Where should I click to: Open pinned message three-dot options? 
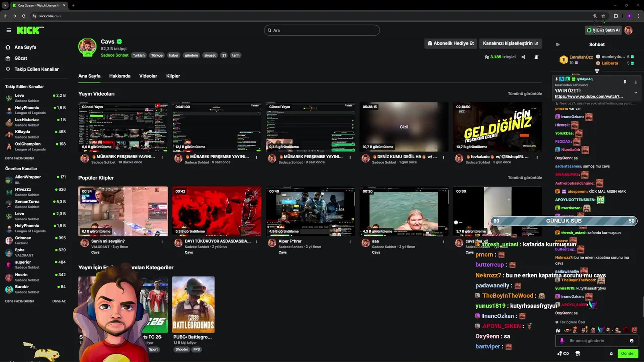coord(636,82)
